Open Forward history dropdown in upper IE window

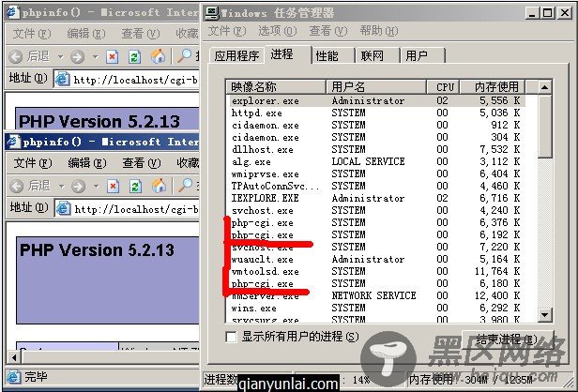click(x=95, y=57)
